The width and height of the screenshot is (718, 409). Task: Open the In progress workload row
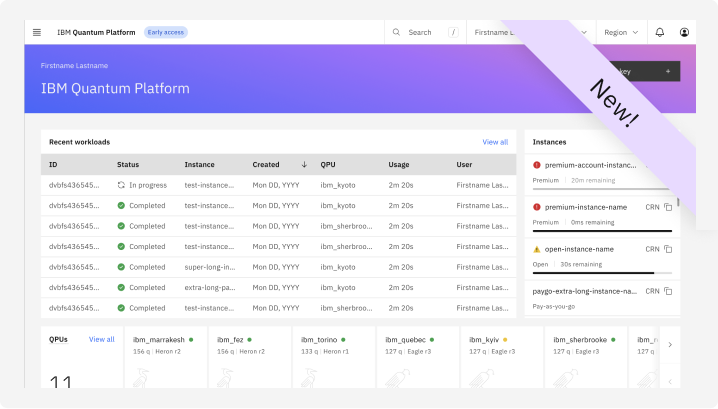click(x=278, y=185)
